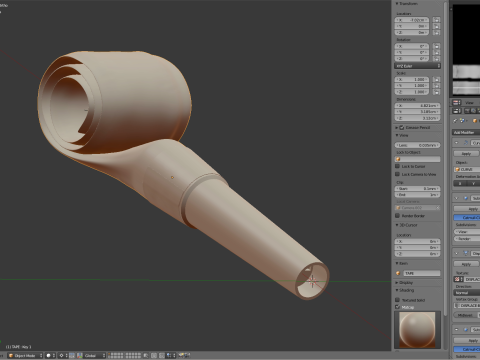480x360 pixels.
Task: Open the View menu above Properties
Action: coord(469,103)
